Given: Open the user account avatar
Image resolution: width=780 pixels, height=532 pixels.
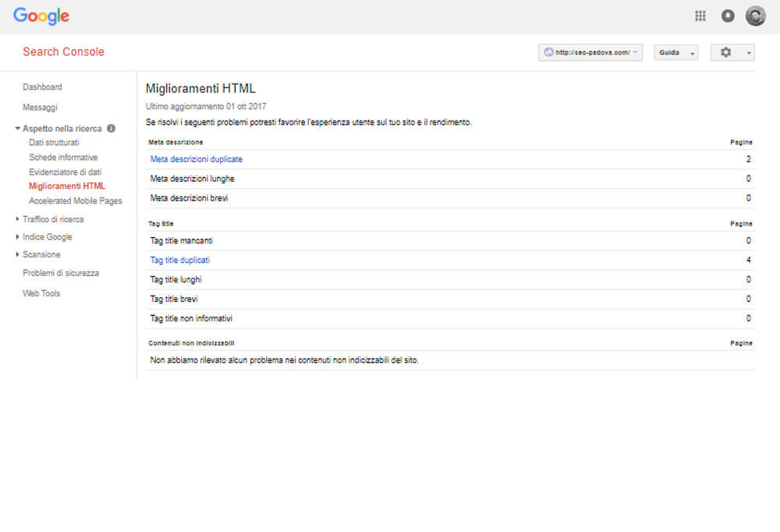Looking at the screenshot, I should click(x=755, y=16).
